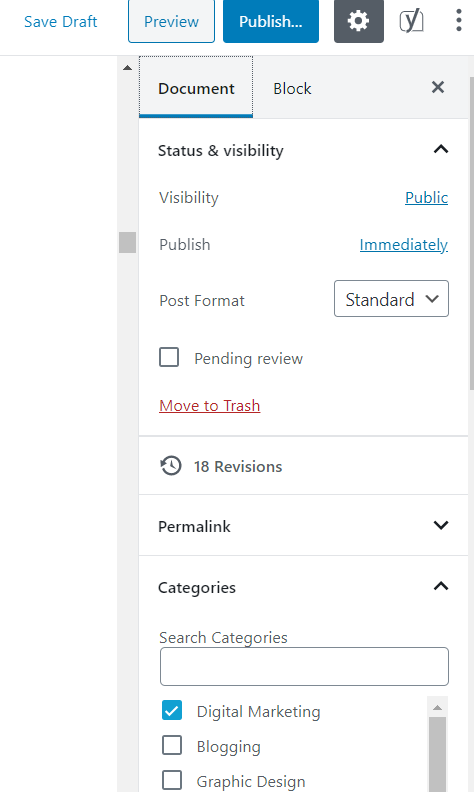The image size is (474, 792).
Task: Uncheck the Digital Marketing category
Action: 172,710
